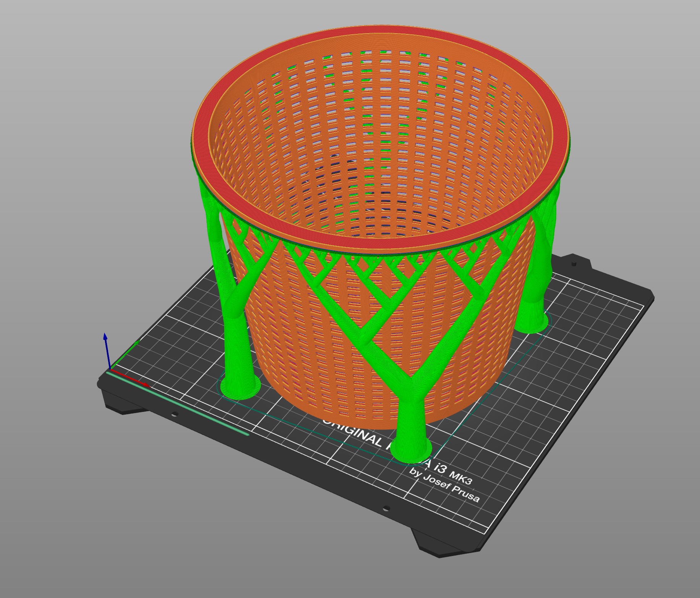Click the light green priming line along the bed edge

coord(178,404)
